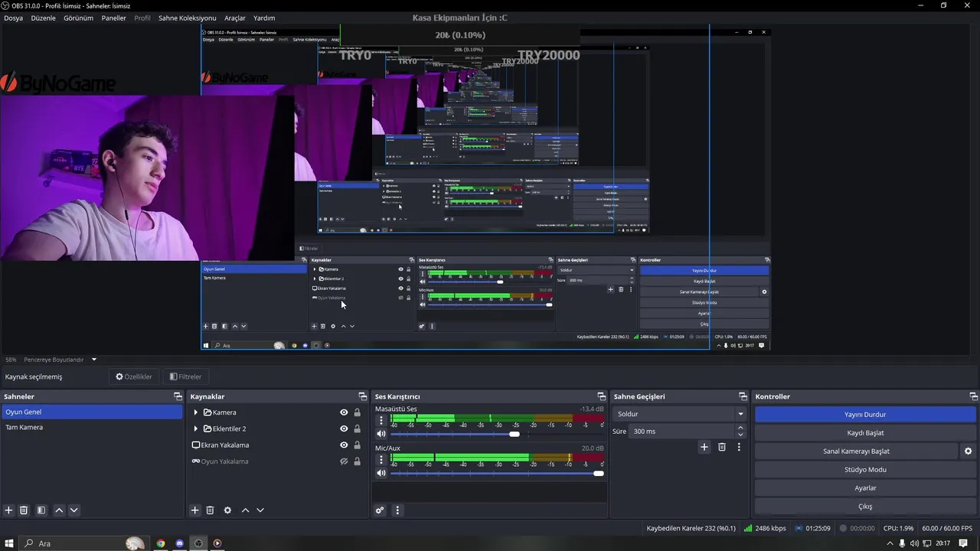Hide the Ekran Yakalama source
980x551 pixels.
tap(344, 445)
